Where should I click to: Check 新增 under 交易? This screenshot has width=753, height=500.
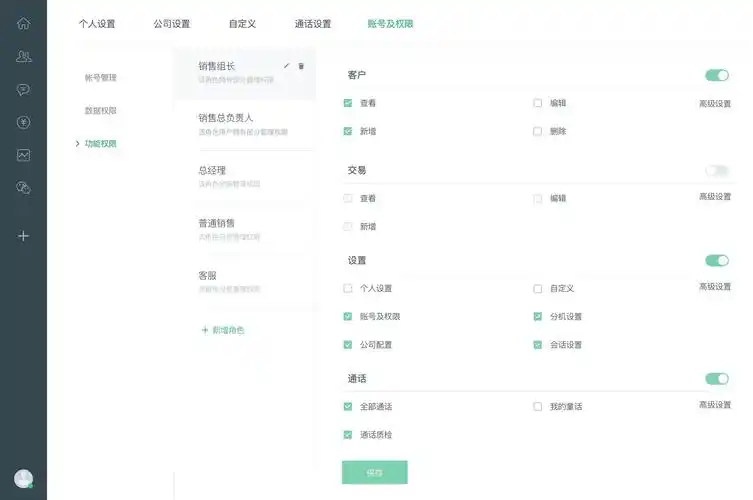[x=348, y=226]
